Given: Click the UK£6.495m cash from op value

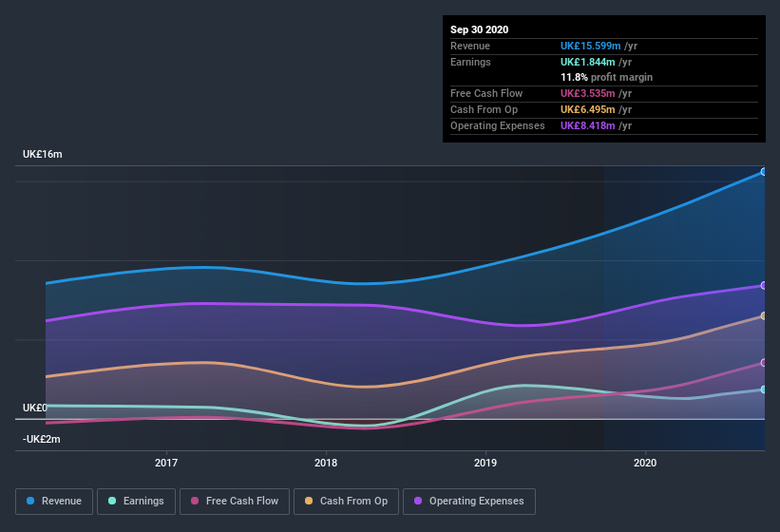Looking at the screenshot, I should pos(587,109).
